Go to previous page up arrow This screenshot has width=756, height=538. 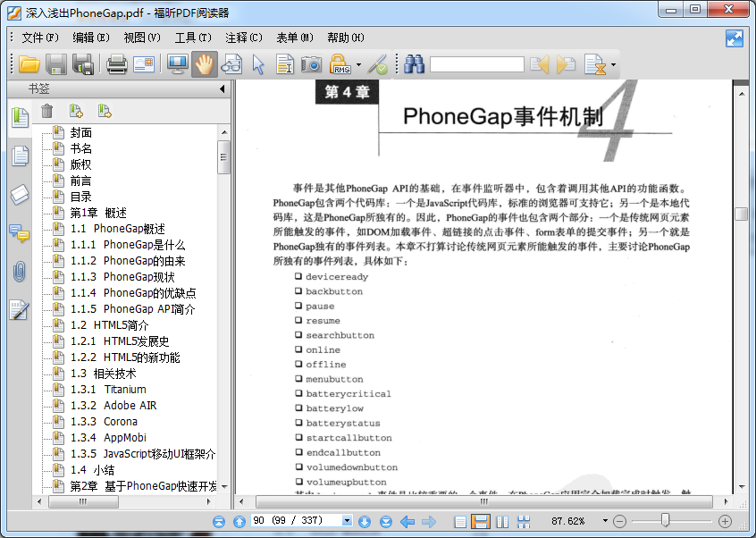(x=239, y=521)
